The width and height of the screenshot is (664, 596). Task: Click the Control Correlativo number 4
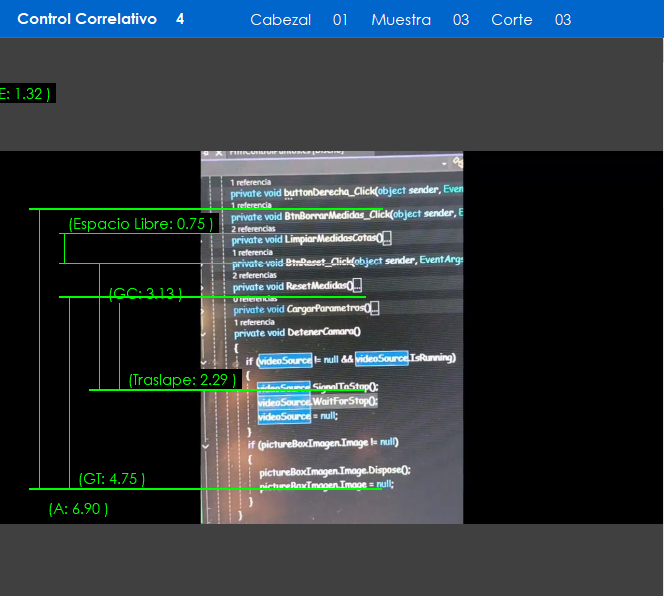180,19
